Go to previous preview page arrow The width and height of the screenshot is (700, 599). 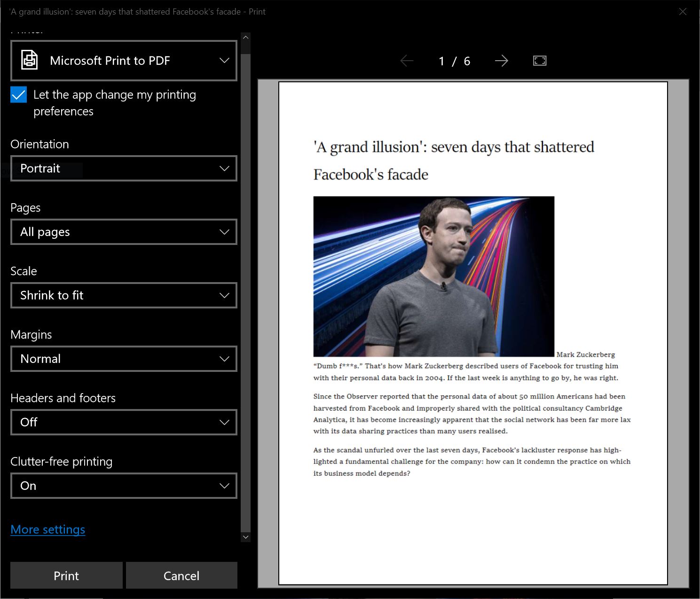(407, 61)
